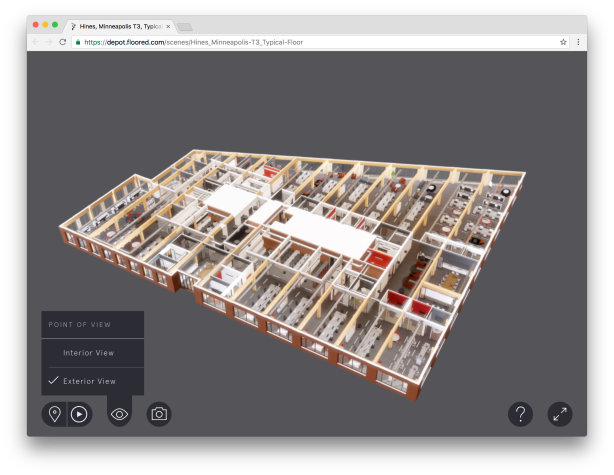Toggle the eye point-of-view icon
Image resolution: width=614 pixels, height=475 pixels.
pyautogui.click(x=120, y=414)
